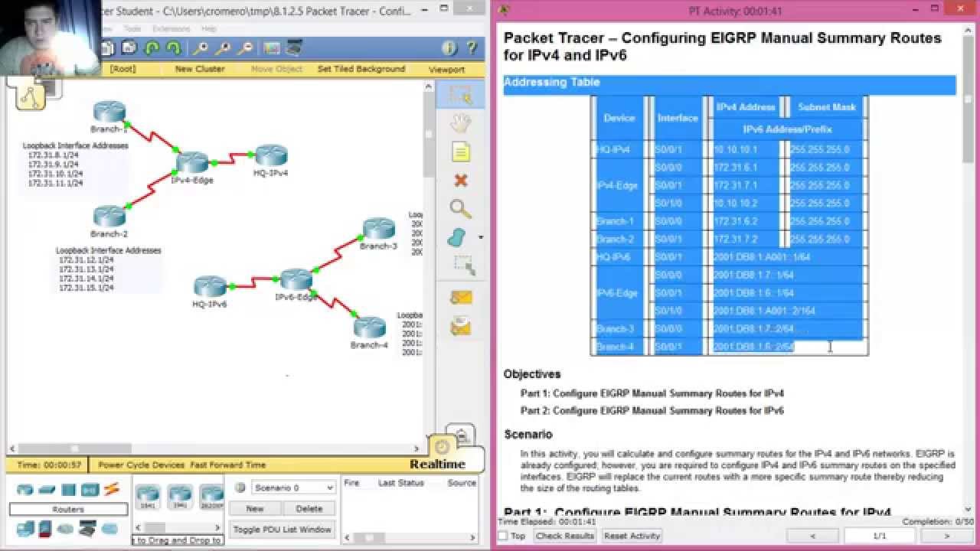Click the Branch-4 router in topology
The width and height of the screenshot is (980, 551).
(x=369, y=328)
